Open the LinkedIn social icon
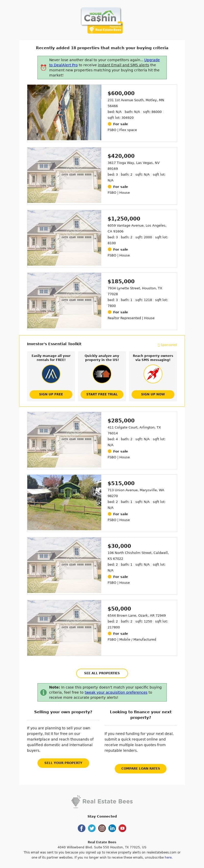This screenshot has width=204, height=868. [x=112, y=828]
